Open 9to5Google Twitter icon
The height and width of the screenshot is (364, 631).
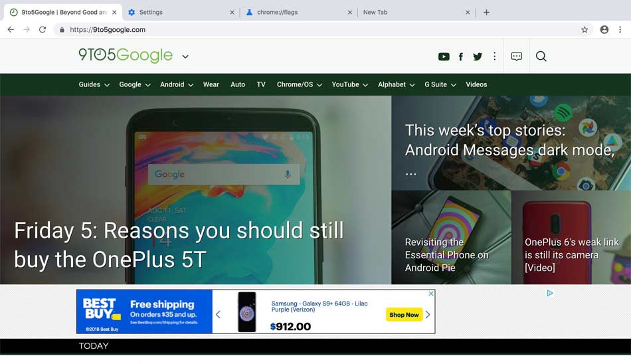(478, 56)
